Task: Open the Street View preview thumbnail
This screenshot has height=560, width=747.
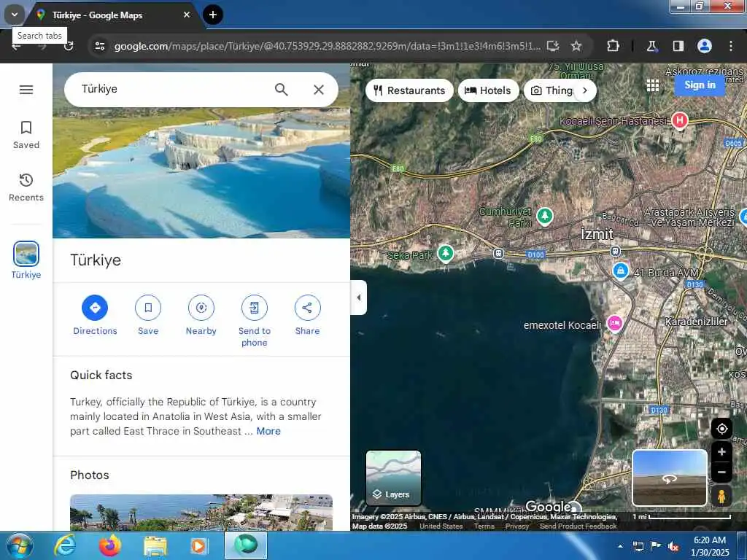Action: (x=670, y=478)
